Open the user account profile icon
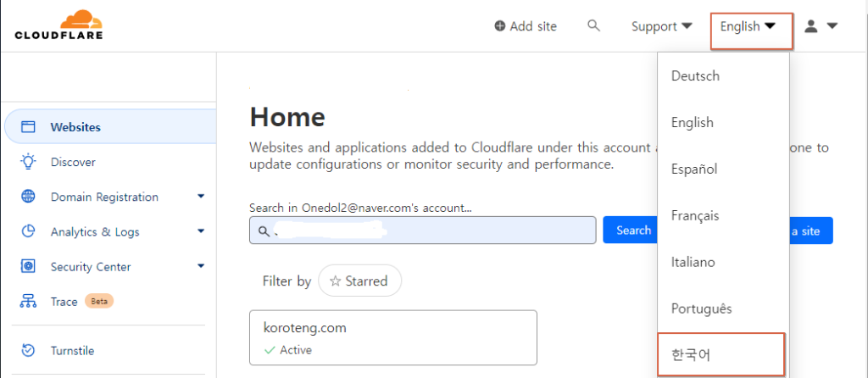Image resolution: width=868 pixels, height=378 pixels. coord(811,26)
